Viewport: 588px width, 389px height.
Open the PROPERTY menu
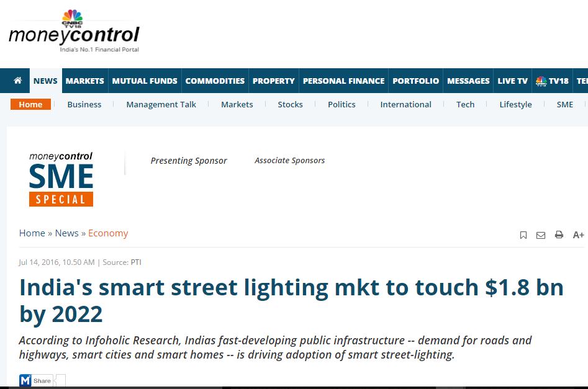[274, 81]
